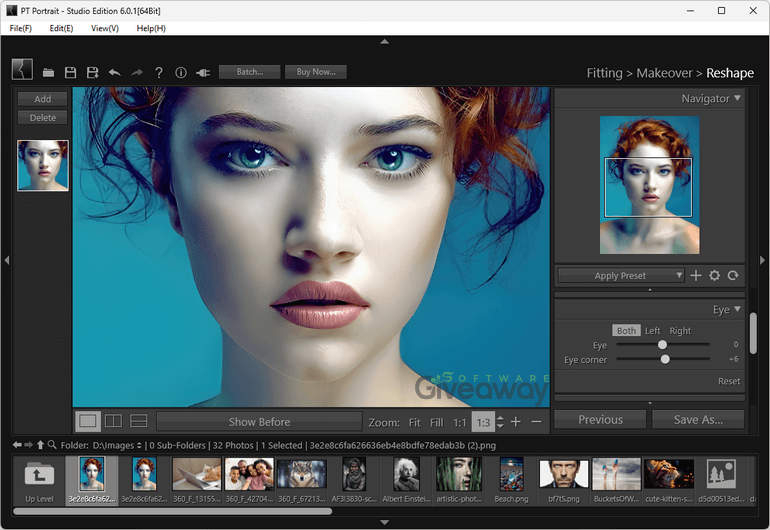
Task: Open the Apply Preset dropdown
Action: click(x=620, y=276)
